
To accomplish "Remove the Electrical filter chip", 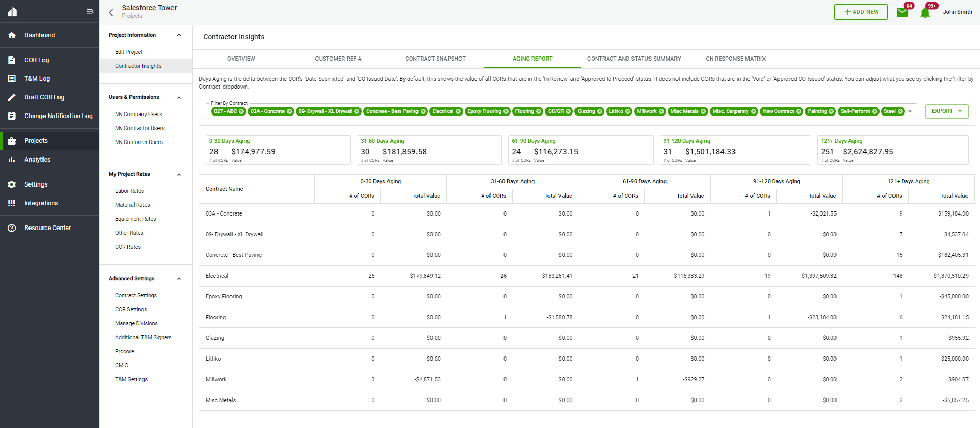I will pyautogui.click(x=458, y=111).
